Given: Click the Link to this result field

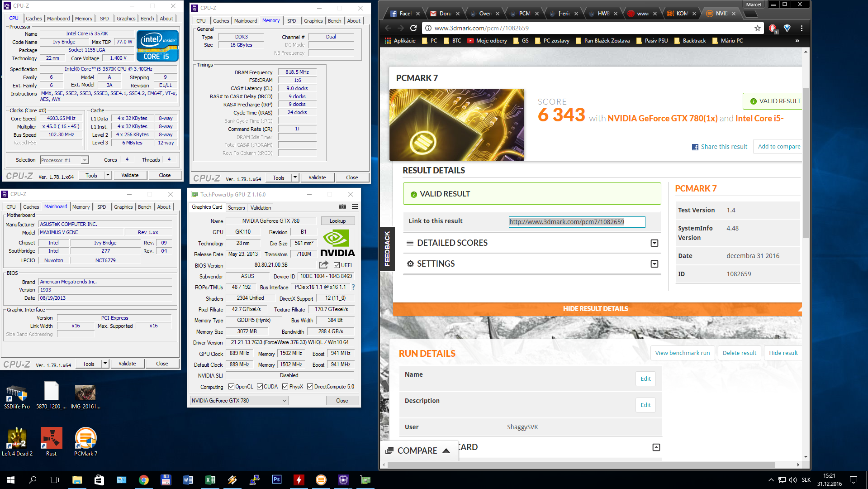Looking at the screenshot, I should [x=577, y=222].
